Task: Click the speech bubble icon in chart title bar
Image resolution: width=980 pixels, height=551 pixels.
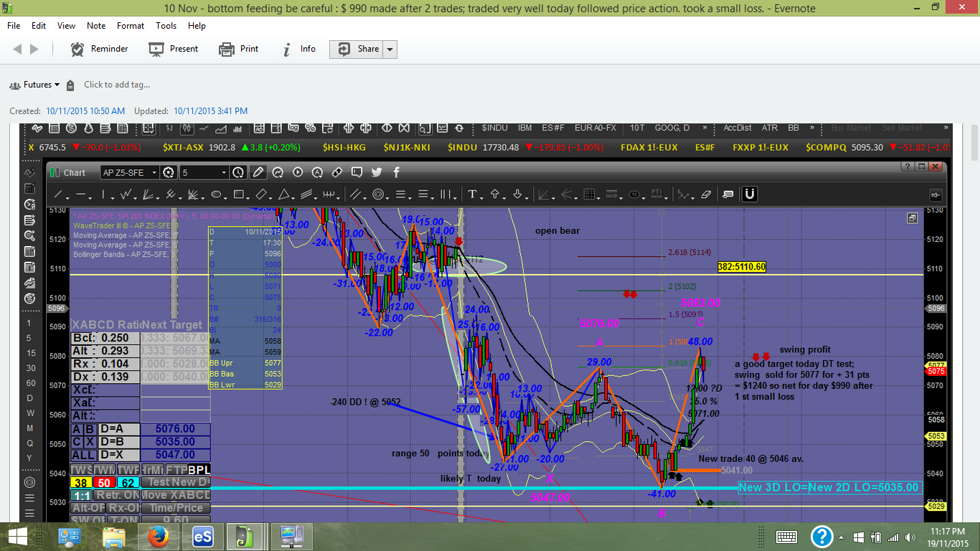Action: click(x=356, y=172)
